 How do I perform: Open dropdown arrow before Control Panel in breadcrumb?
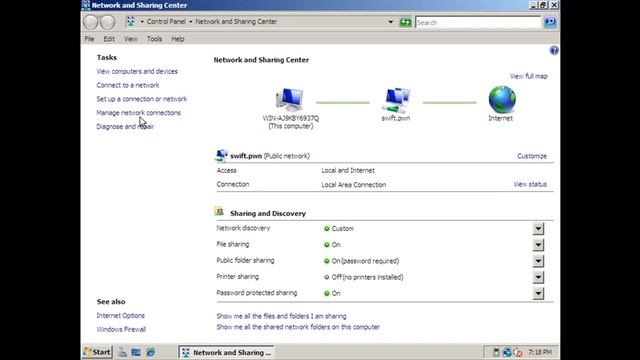(x=142, y=22)
